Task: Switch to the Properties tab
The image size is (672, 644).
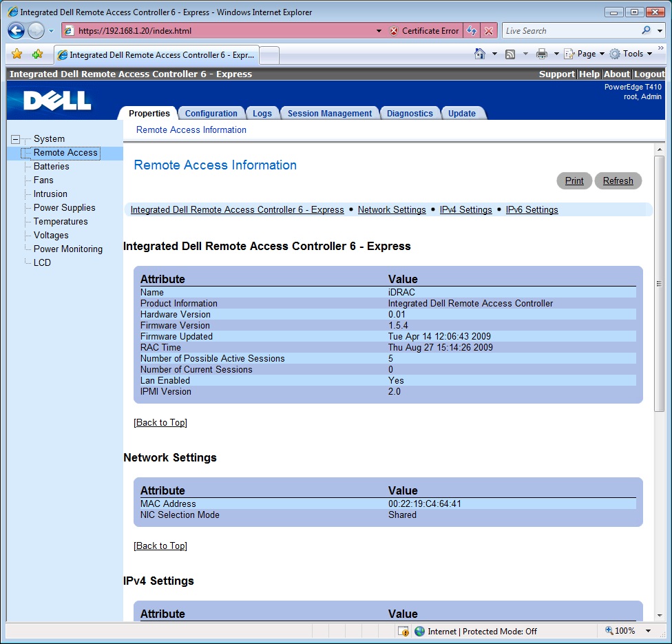Action: (x=149, y=113)
